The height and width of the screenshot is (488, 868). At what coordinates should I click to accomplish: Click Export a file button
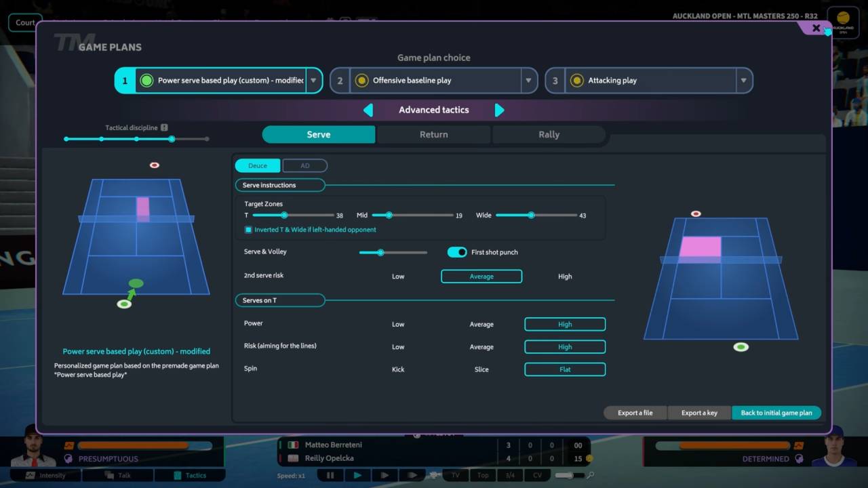[x=635, y=413]
